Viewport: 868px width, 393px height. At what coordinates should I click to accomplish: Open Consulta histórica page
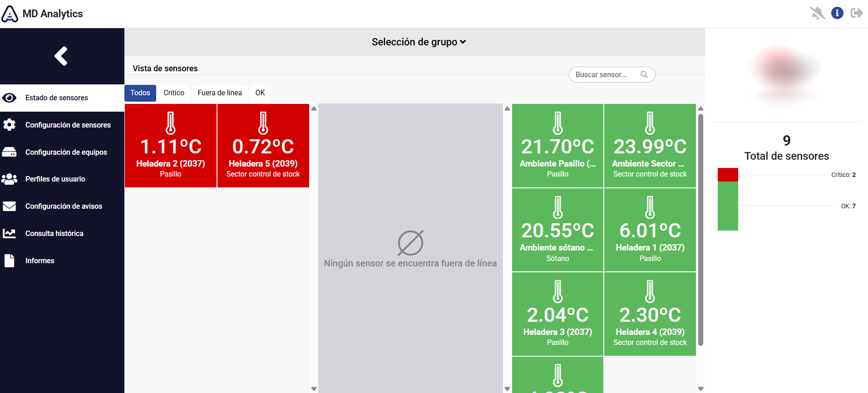click(62, 233)
